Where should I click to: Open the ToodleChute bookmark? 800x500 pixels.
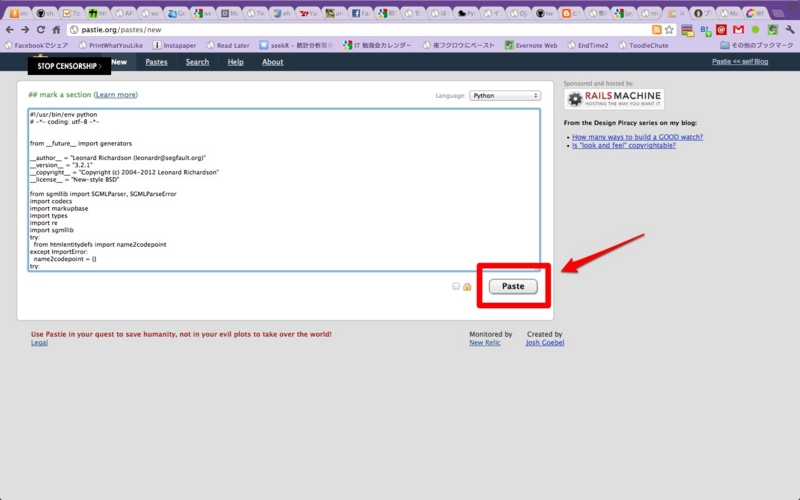tap(643, 45)
